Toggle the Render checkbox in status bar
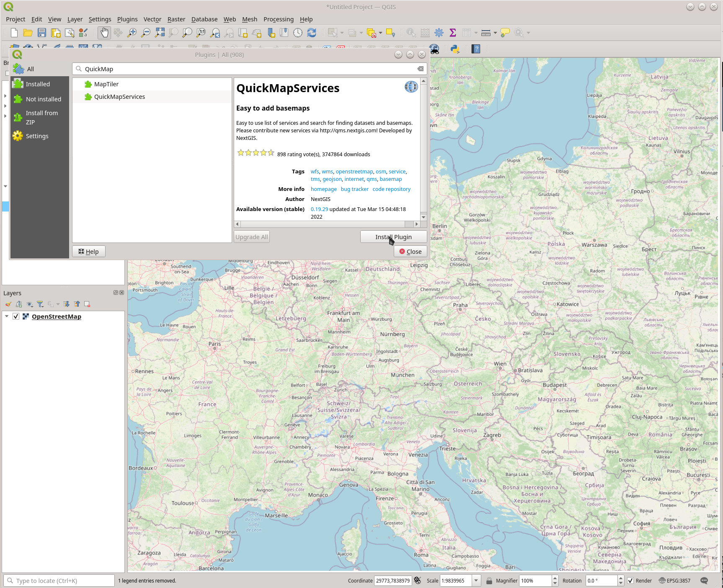The width and height of the screenshot is (723, 588). click(x=630, y=580)
